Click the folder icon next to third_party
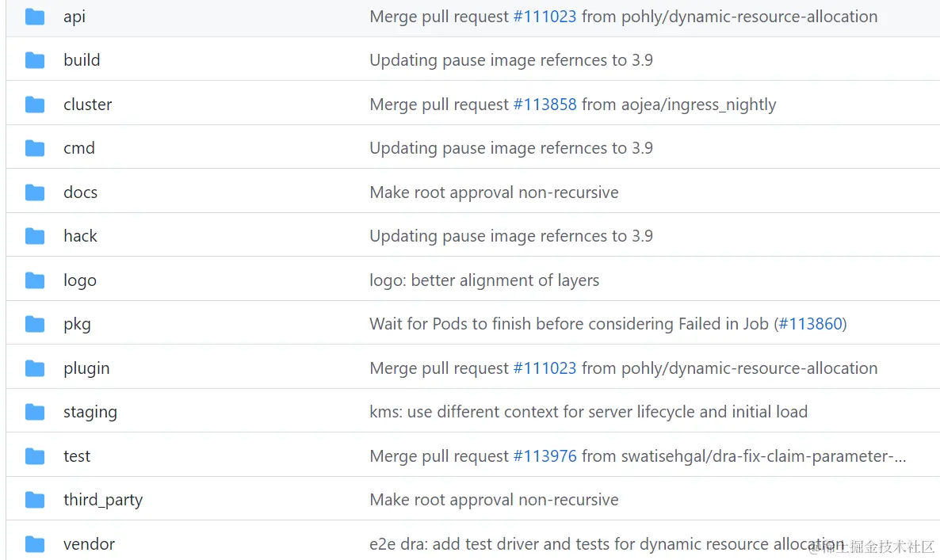 pyautogui.click(x=35, y=500)
